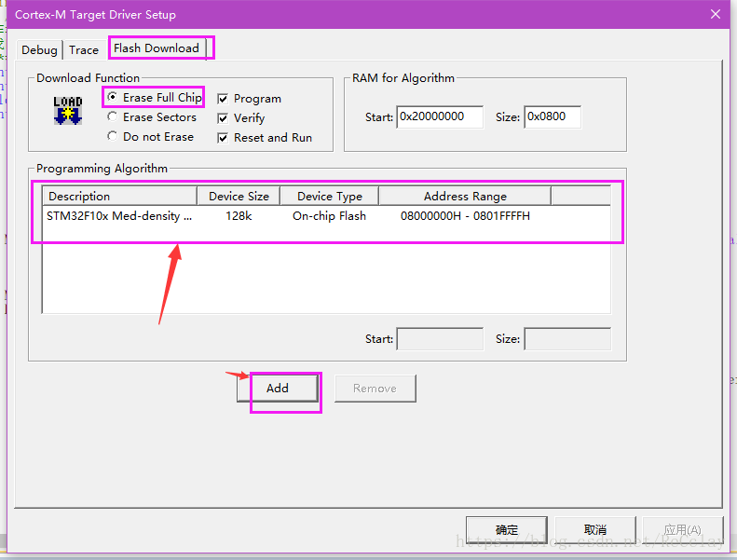Viewport: 737px width, 560px height.
Task: Add a programming algorithm
Action: [278, 389]
